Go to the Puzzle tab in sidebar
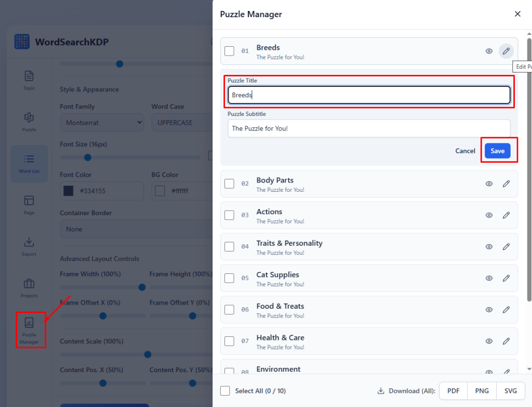This screenshot has height=407, width=532. (29, 121)
